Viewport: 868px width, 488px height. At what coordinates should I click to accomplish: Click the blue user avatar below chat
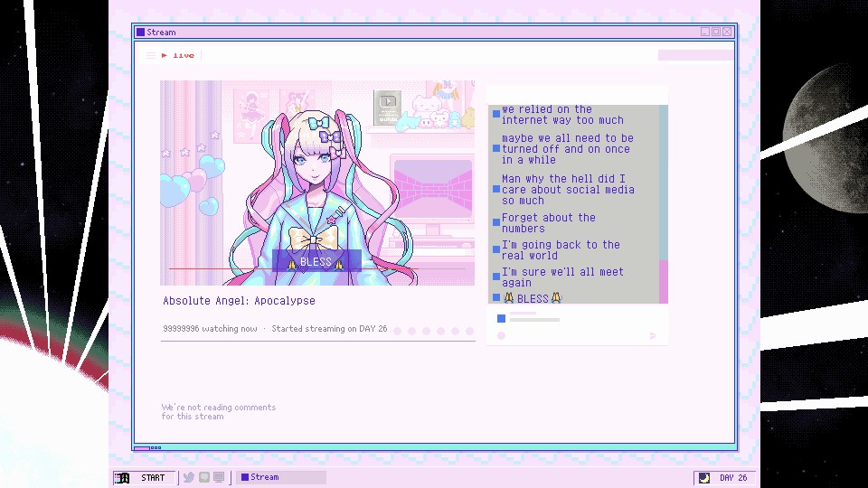point(502,318)
